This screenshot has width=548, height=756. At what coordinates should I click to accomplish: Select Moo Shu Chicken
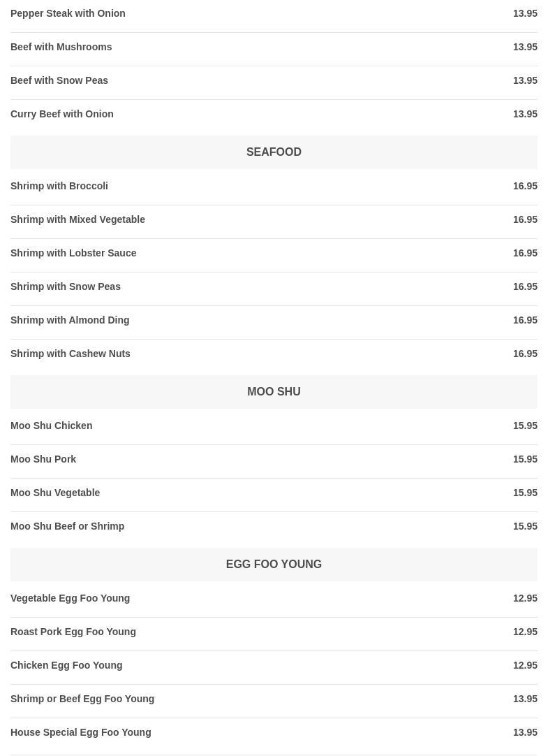point(52,426)
